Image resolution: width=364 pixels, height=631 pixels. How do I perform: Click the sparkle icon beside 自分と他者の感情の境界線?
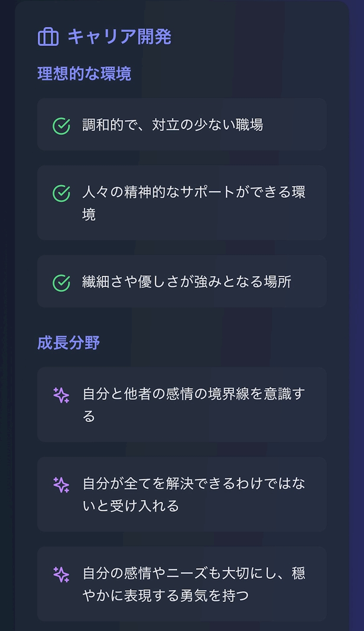click(x=61, y=395)
